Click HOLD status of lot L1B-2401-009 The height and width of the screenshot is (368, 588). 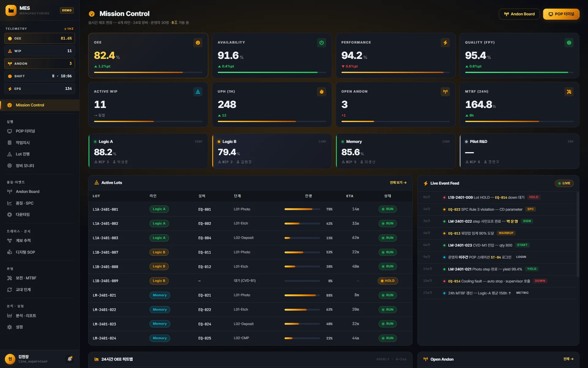click(388, 281)
